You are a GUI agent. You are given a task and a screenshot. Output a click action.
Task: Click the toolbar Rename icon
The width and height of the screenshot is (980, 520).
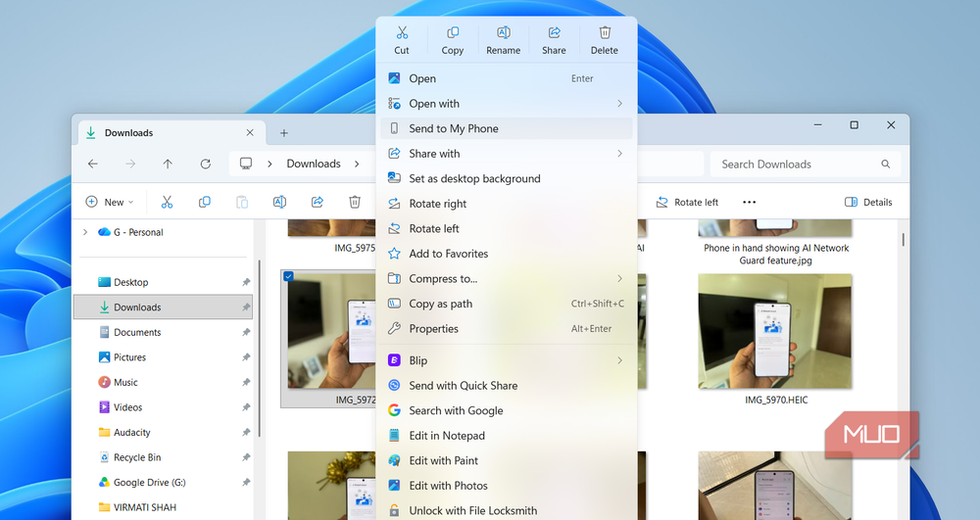[279, 202]
